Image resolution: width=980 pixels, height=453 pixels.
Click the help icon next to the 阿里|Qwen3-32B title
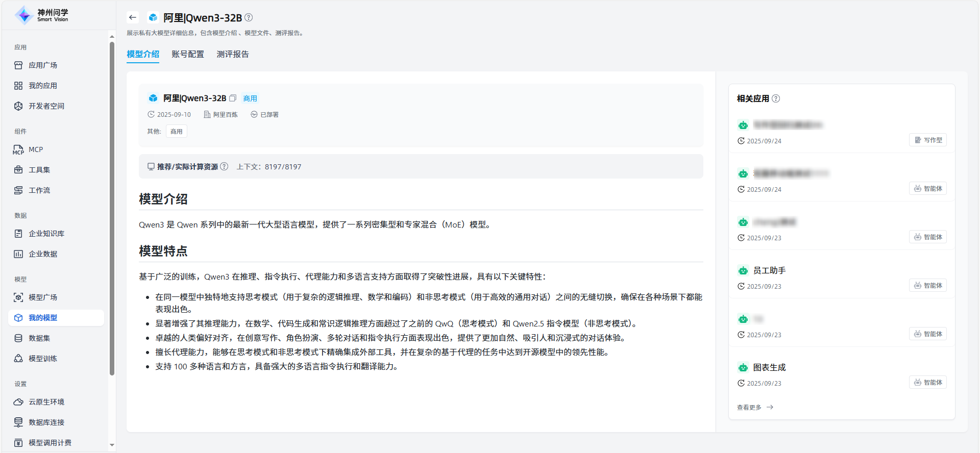coord(249,17)
